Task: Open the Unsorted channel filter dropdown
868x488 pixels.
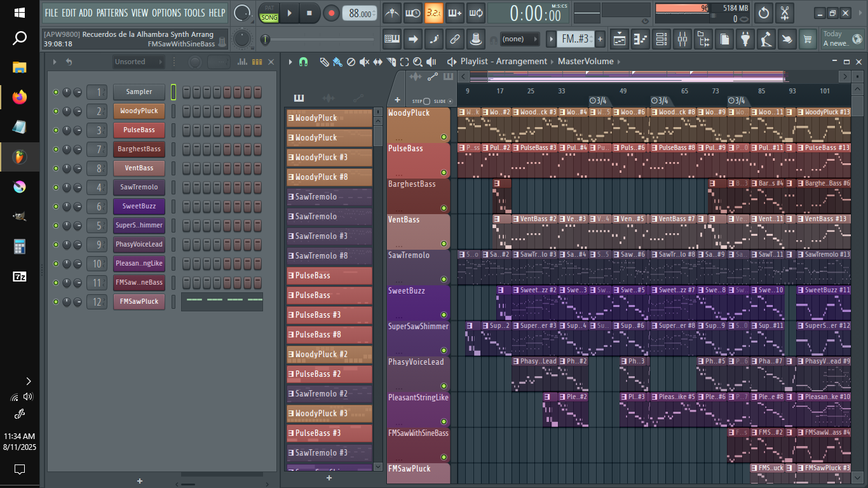Action: [138, 62]
